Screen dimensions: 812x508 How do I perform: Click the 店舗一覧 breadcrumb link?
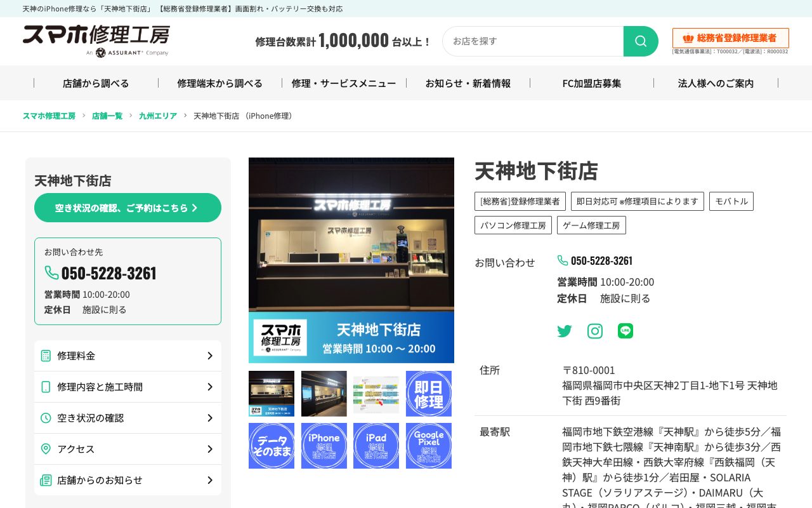pyautogui.click(x=107, y=116)
